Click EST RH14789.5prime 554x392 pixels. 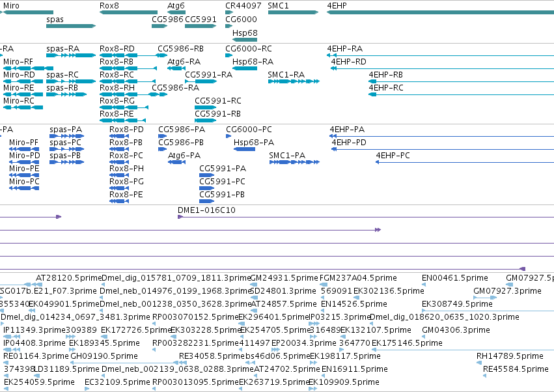click(478, 363)
